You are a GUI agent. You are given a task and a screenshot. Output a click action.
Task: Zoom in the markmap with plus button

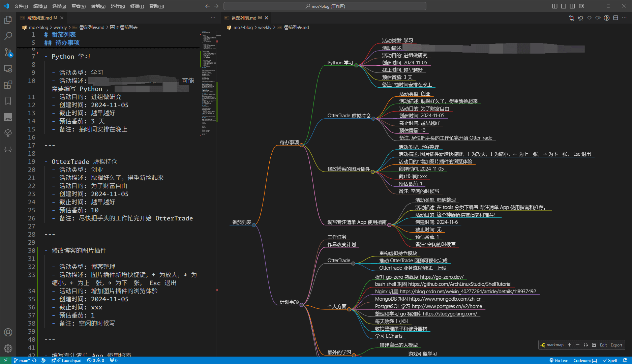pyautogui.click(x=570, y=345)
